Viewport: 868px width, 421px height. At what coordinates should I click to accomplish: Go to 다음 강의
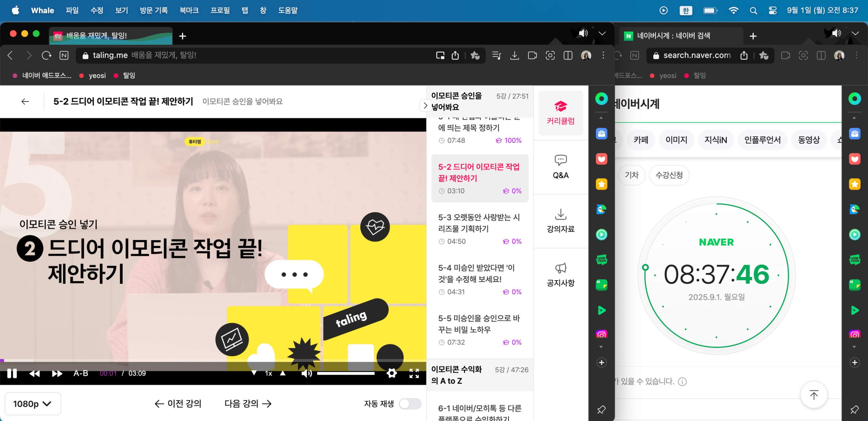pyautogui.click(x=248, y=403)
